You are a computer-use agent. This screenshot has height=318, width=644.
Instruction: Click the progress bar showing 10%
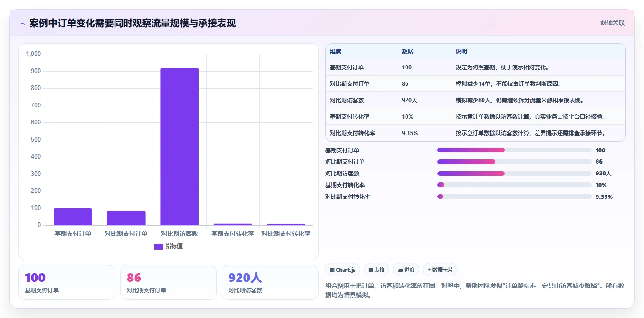[x=514, y=185]
